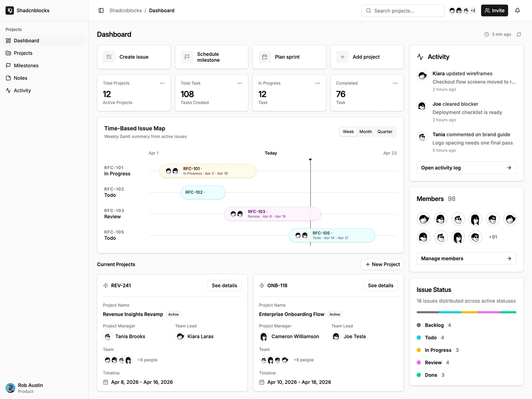Click the Review pink status dot
The height and width of the screenshot is (399, 532).
(419, 362)
